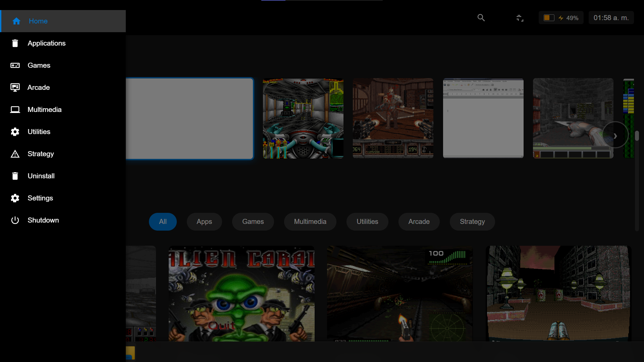644x362 pixels.
Task: Click the battery 49% indicator
Action: point(561,18)
